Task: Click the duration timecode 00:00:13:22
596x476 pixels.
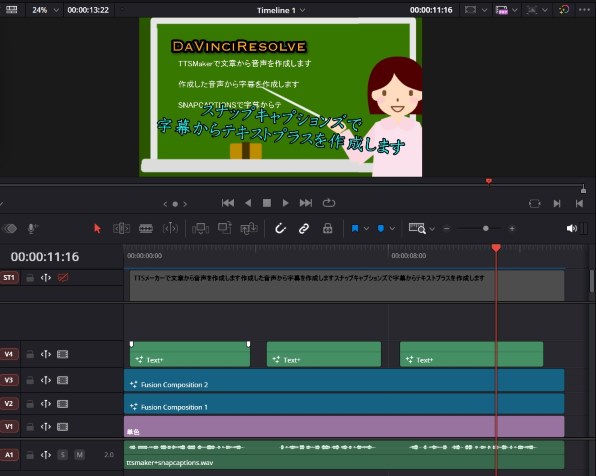Action: (x=88, y=10)
